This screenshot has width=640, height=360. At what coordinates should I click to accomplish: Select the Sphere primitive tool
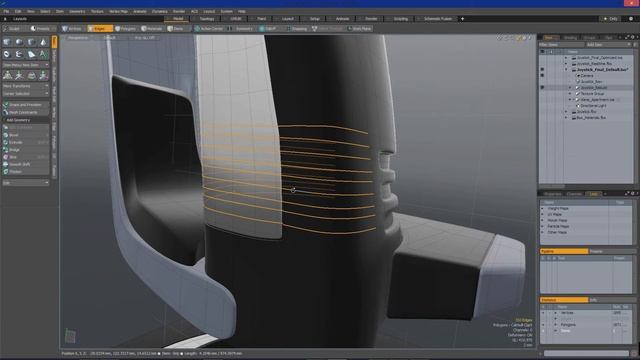[19, 42]
